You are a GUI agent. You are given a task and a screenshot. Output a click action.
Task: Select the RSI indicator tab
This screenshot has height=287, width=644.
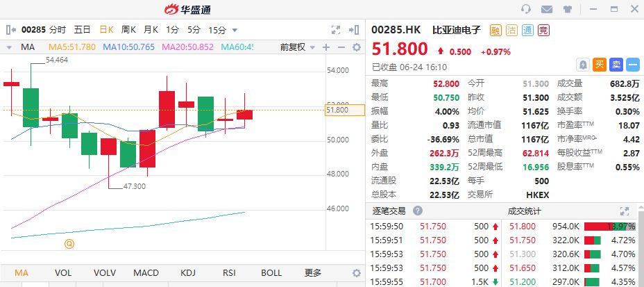229,273
